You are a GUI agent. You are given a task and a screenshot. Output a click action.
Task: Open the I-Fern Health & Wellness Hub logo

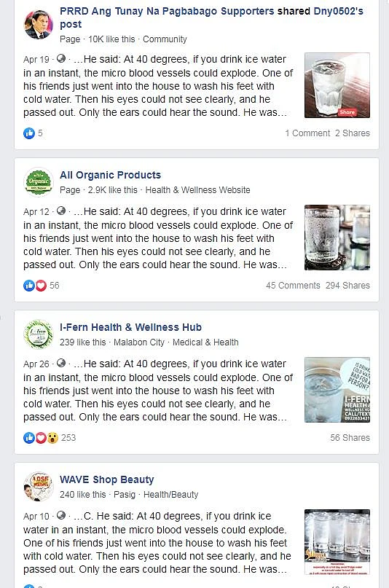(x=39, y=334)
